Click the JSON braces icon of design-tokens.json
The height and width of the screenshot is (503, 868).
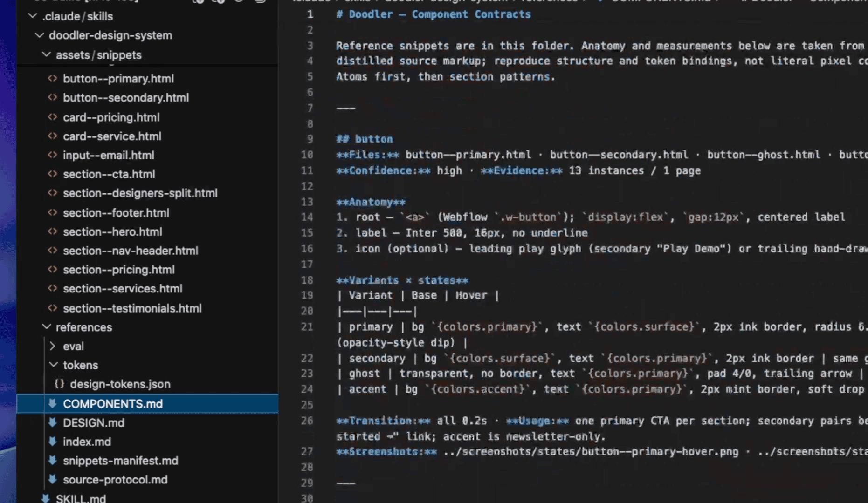pos(59,384)
